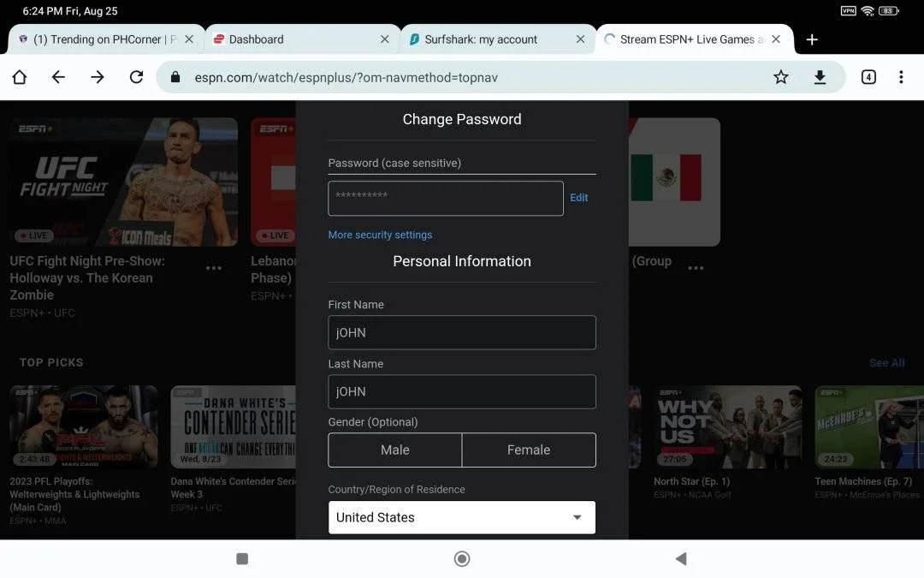This screenshot has height=578, width=924.
Task: Open UFC Fight Night Pre-Show thumbnail
Action: point(124,182)
